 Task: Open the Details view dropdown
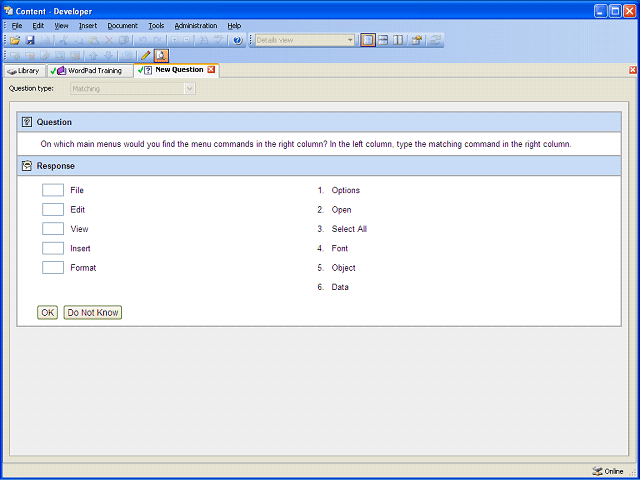pos(350,40)
